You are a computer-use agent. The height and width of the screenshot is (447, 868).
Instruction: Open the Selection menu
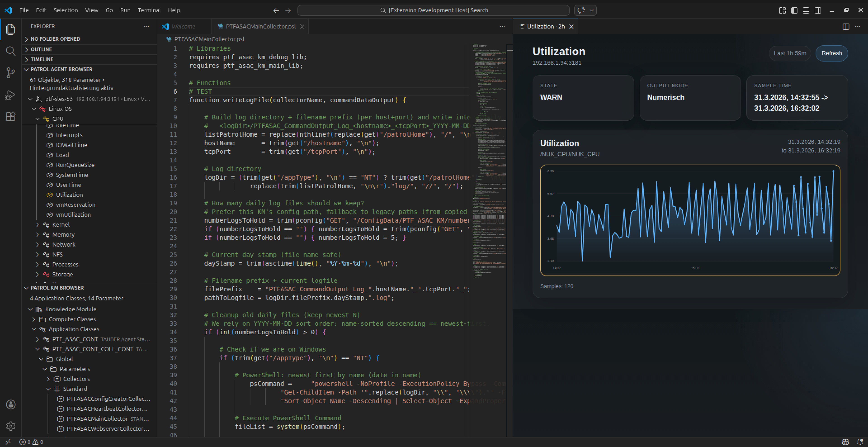[66, 10]
